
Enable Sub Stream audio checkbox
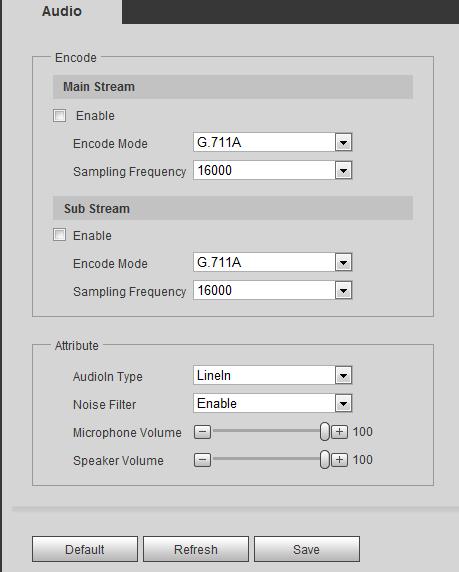pos(59,235)
